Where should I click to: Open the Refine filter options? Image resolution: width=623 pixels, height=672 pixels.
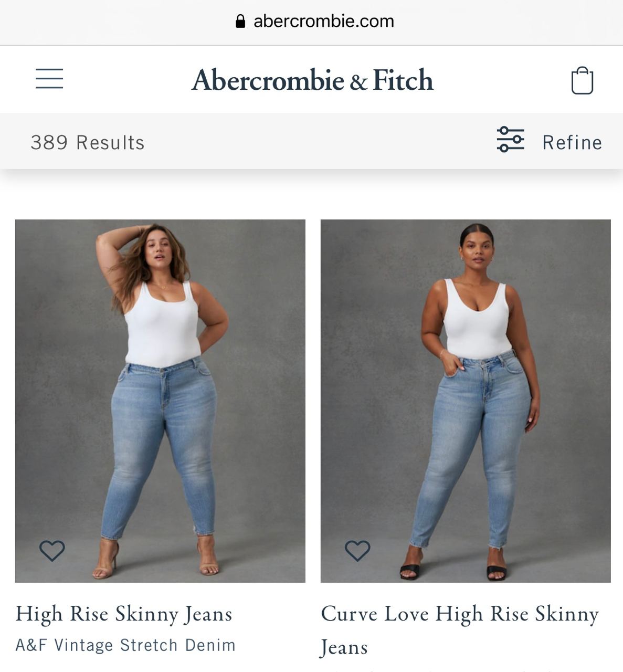[x=572, y=142]
